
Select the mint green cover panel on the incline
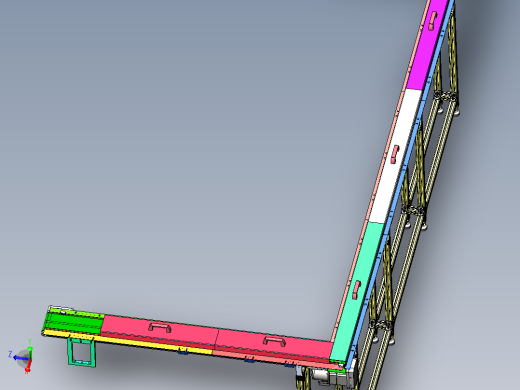click(357, 290)
